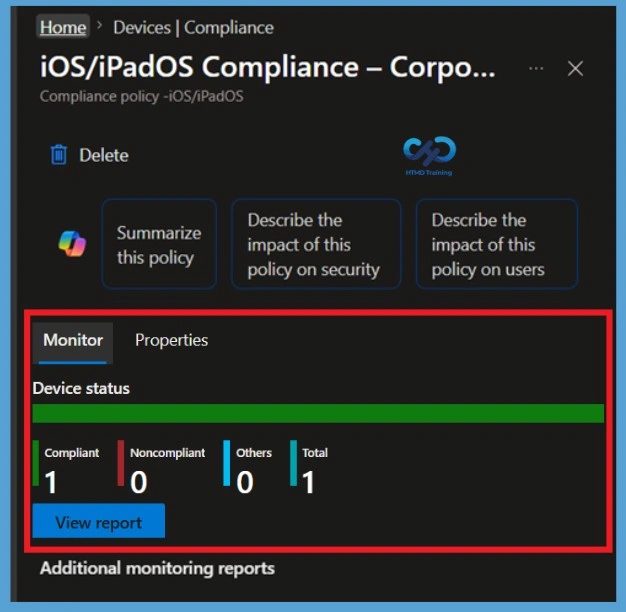Click the Compliance policy -iOS/iPadOS subtitle
The height and width of the screenshot is (612, 626).
pyautogui.click(x=142, y=96)
